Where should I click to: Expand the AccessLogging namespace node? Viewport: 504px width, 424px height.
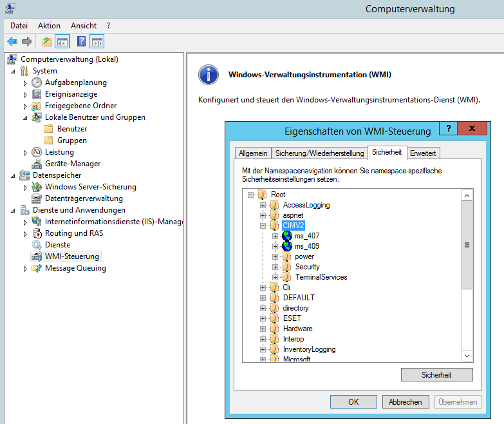click(x=263, y=205)
